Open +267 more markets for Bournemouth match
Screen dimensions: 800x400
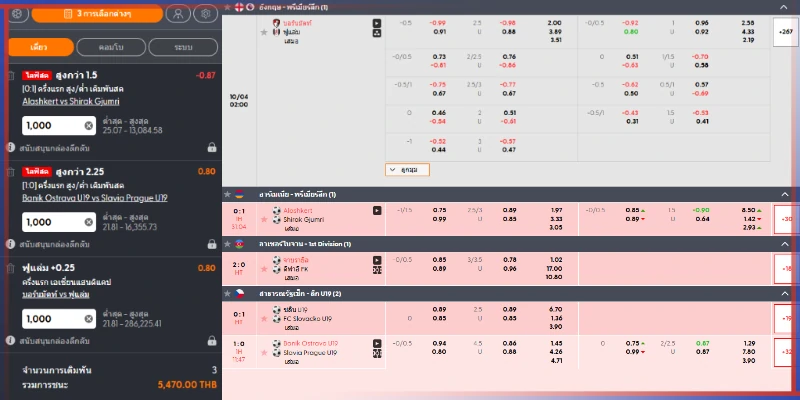point(785,31)
